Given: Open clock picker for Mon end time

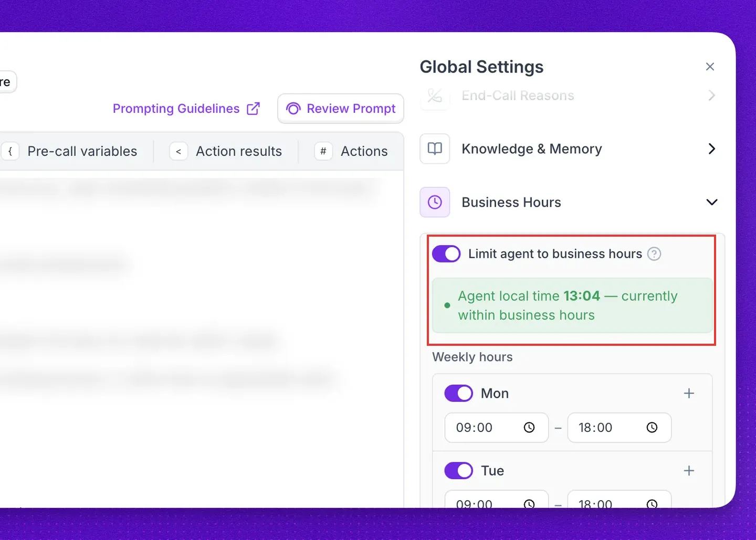Looking at the screenshot, I should pos(652,428).
